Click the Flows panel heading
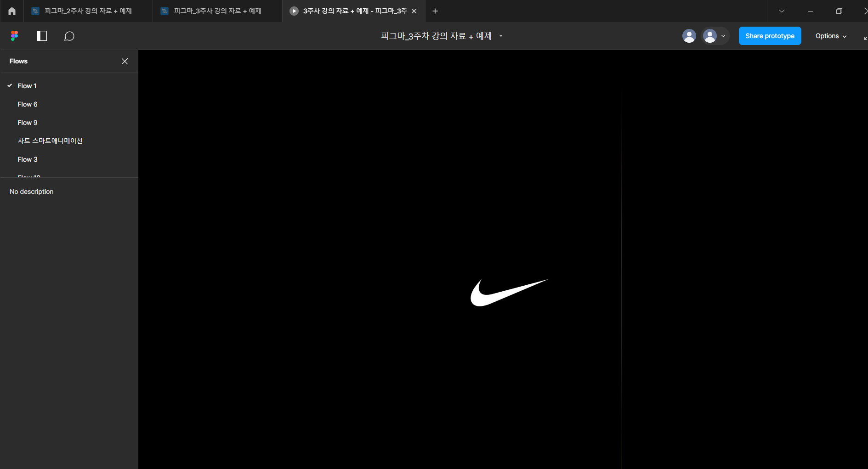The width and height of the screenshot is (868, 469). [x=18, y=61]
